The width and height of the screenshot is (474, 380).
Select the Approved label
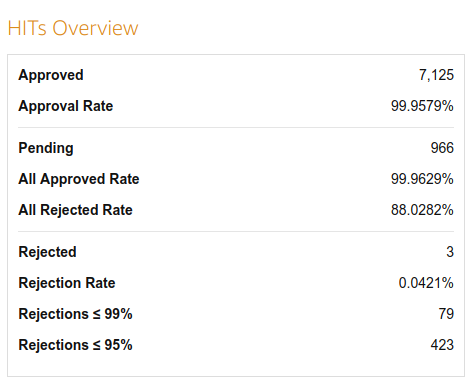tap(51, 75)
